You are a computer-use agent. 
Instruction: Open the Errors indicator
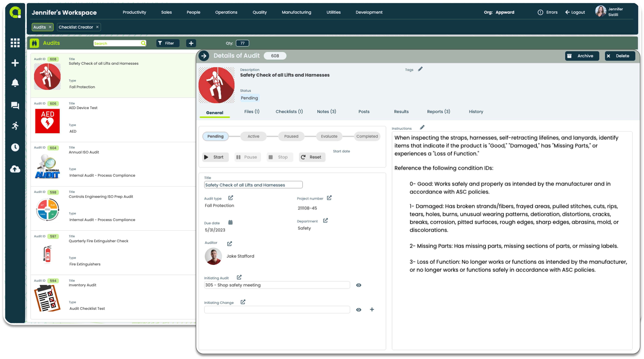[547, 12]
